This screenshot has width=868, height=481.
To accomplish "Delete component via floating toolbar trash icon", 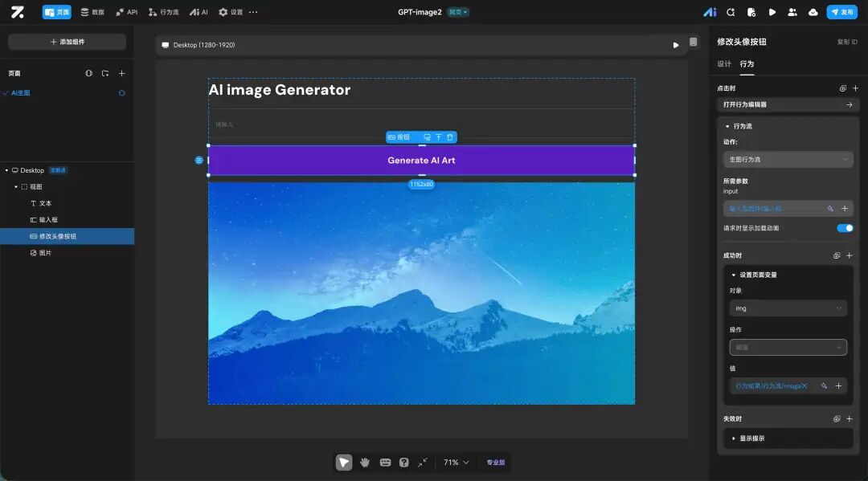I will [x=450, y=137].
